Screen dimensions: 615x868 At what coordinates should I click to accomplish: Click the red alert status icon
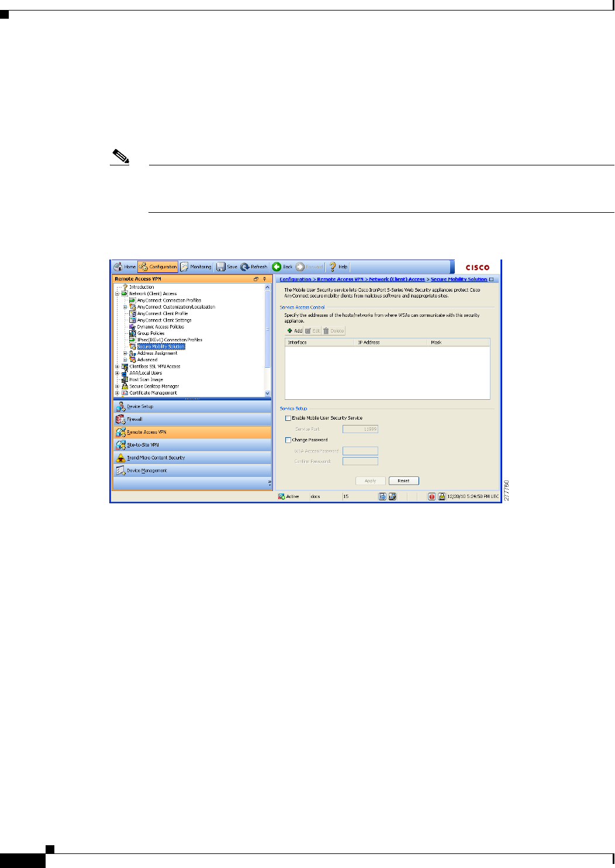coord(431,496)
